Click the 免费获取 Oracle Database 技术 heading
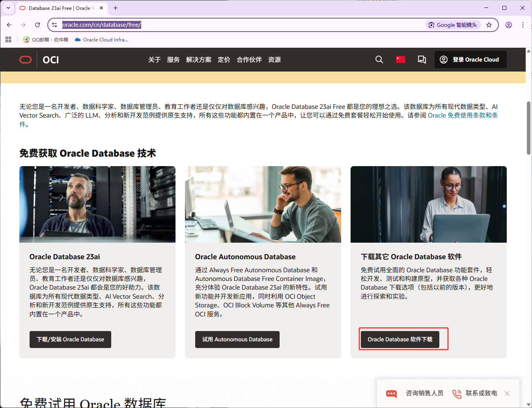 click(88, 153)
